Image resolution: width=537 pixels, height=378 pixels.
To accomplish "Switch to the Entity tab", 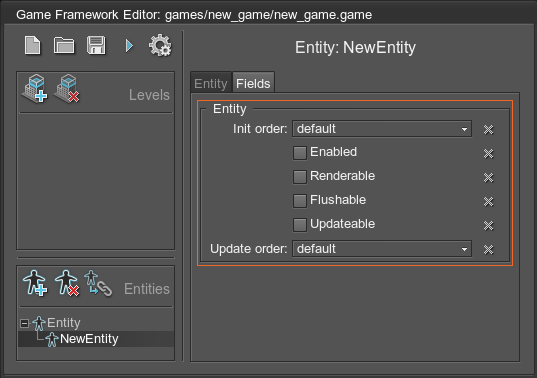I will (x=211, y=83).
